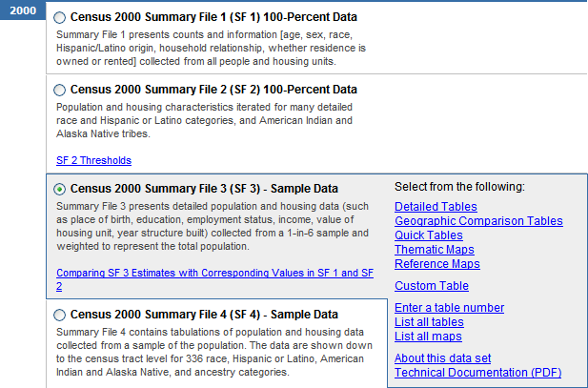Select the Summary File 4 radio button

coord(61,315)
